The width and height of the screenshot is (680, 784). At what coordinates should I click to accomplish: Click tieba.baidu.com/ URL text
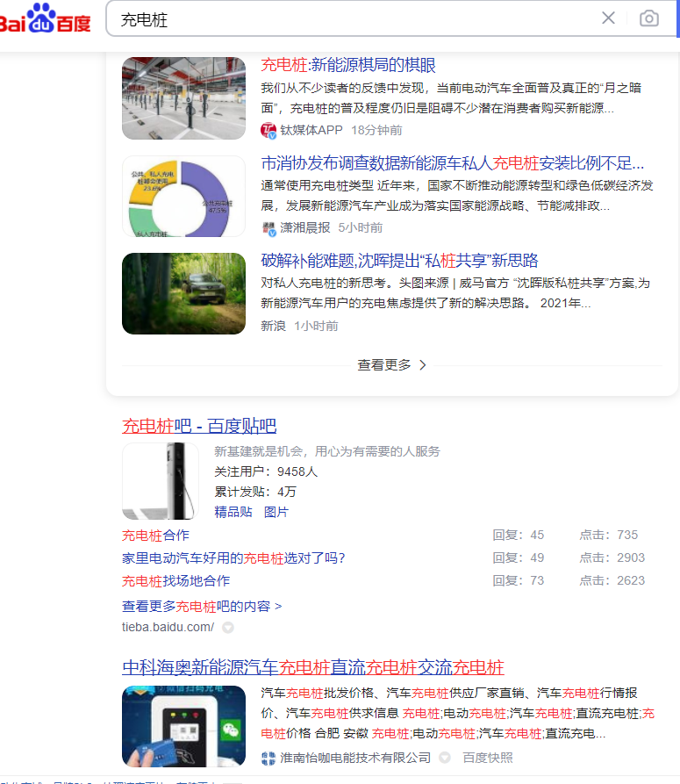point(168,627)
